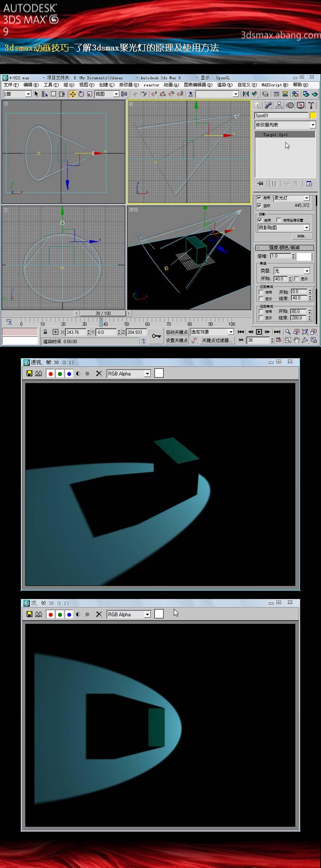The height and width of the screenshot is (868, 321).
Task: Clear the perspective render window image
Action: pos(99,373)
